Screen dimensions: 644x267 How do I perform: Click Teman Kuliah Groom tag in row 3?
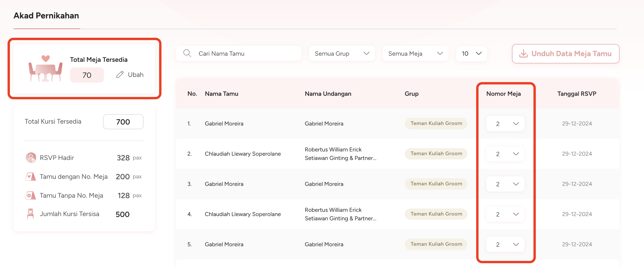(x=436, y=184)
